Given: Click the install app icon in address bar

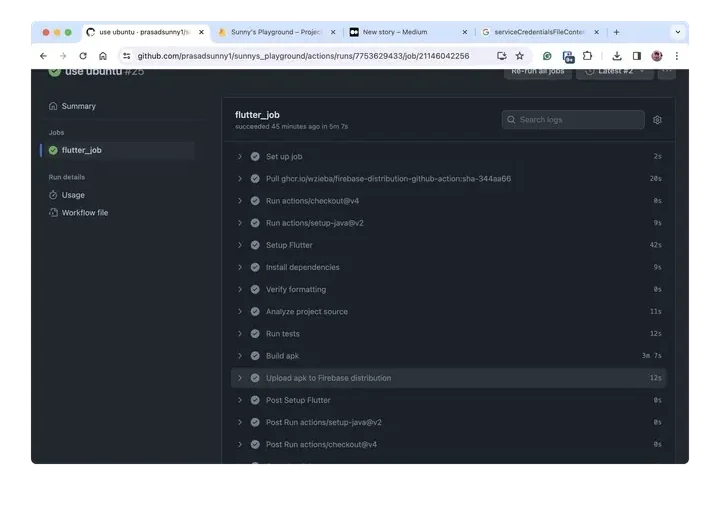Looking at the screenshot, I should (x=501, y=56).
